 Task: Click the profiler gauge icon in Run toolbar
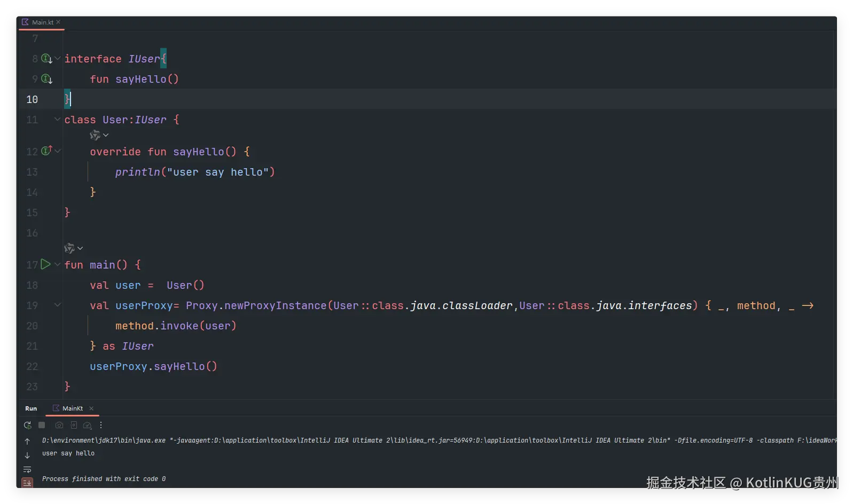88,426
